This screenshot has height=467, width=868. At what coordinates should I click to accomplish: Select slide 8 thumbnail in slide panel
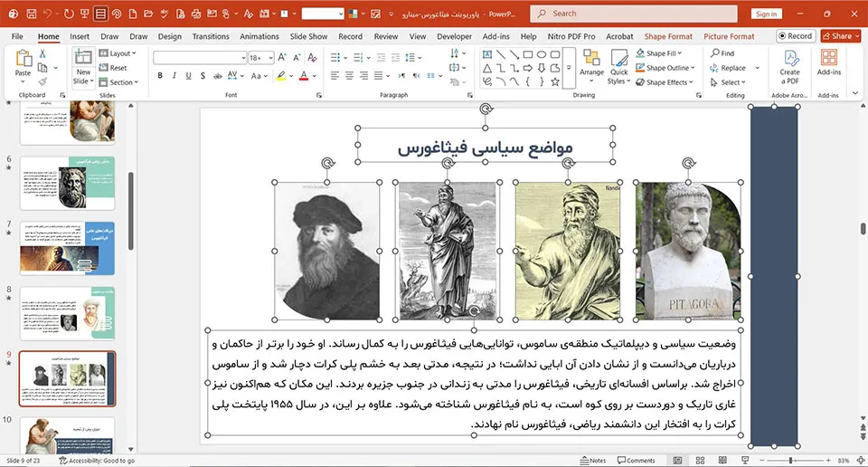pyautogui.click(x=67, y=313)
